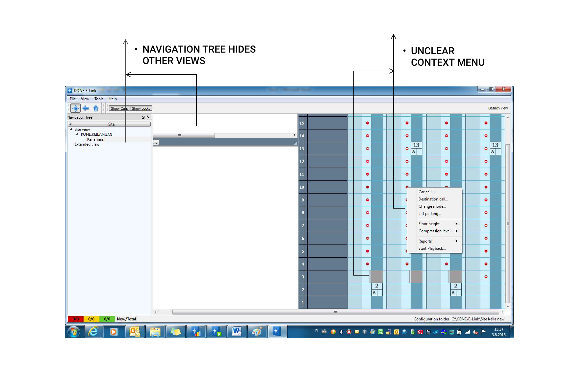The image size is (588, 373).
Task: Toggle the Show Locks button
Action: [141, 108]
